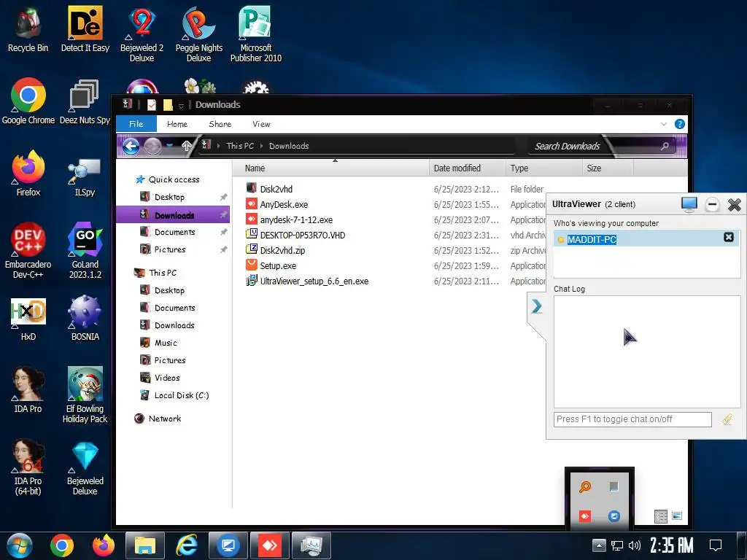The width and height of the screenshot is (747, 560).
Task: Open Google Chrome desktop shortcut
Action: click(28, 101)
